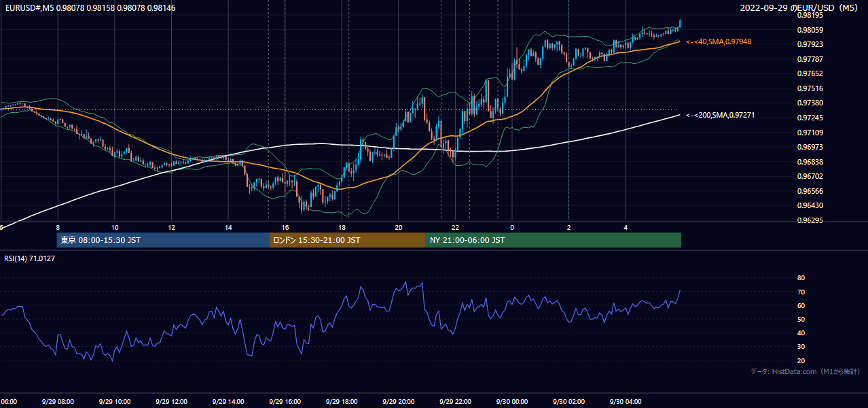Click hour label 2 under the price chart

(568, 227)
